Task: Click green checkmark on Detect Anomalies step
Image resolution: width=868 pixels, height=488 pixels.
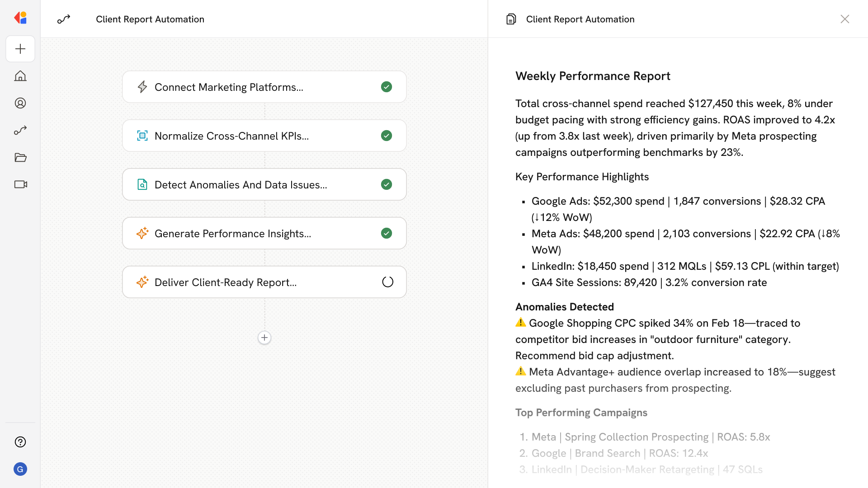Action: tap(387, 184)
